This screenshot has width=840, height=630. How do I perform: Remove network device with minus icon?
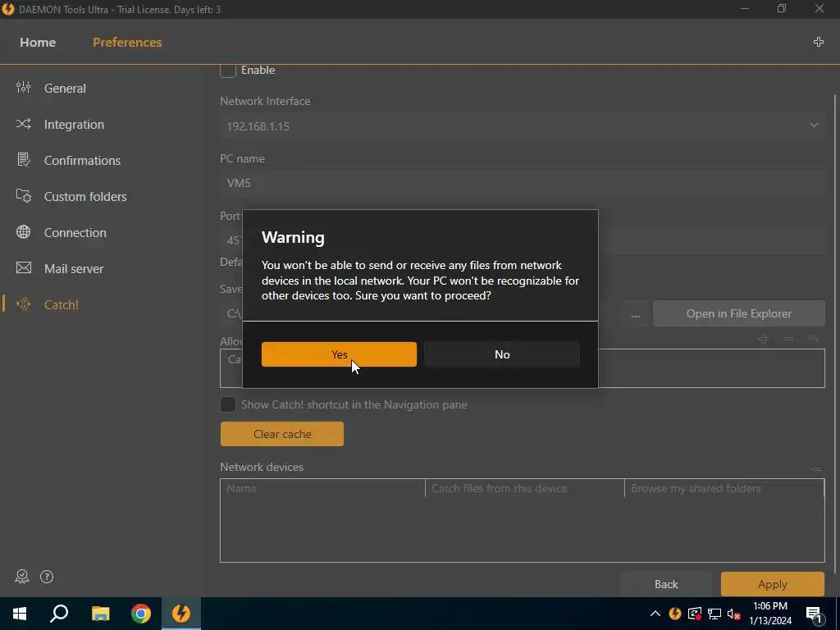pyautogui.click(x=816, y=468)
